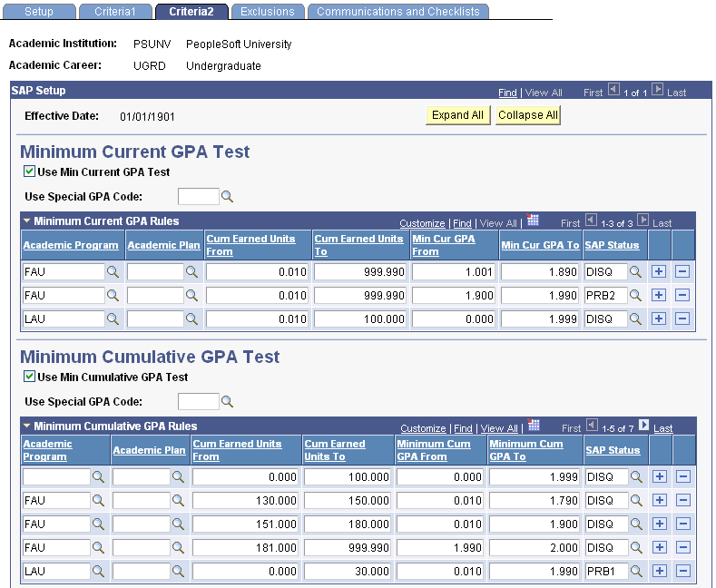Show previous row in SAP Setup header
The image size is (716, 588).
[x=613, y=90]
